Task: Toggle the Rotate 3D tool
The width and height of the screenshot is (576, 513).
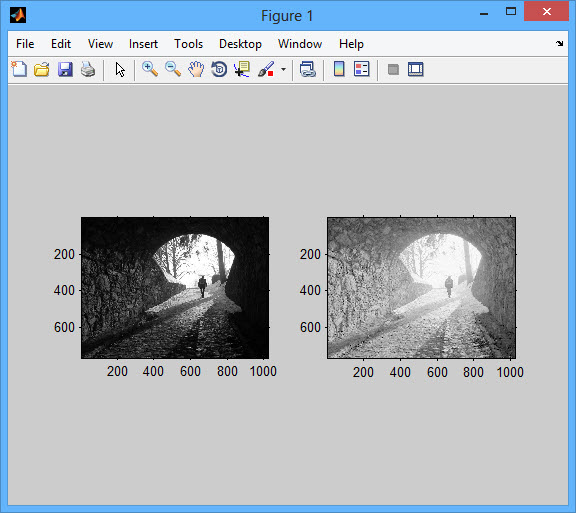Action: click(219, 69)
